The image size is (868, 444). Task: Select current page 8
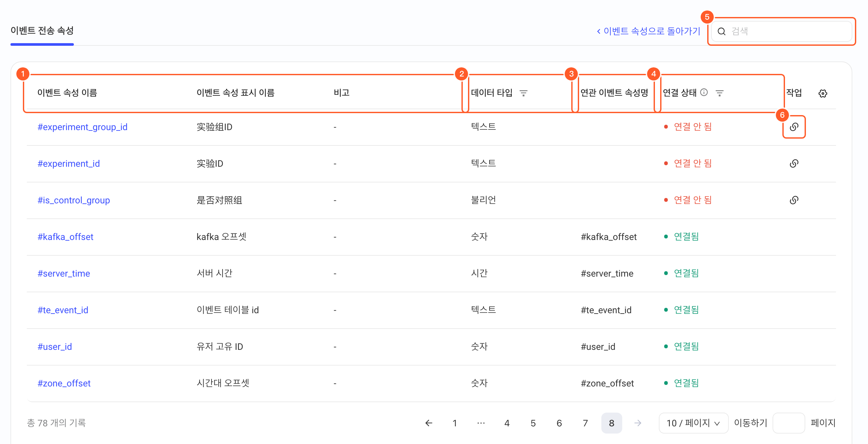(x=611, y=423)
